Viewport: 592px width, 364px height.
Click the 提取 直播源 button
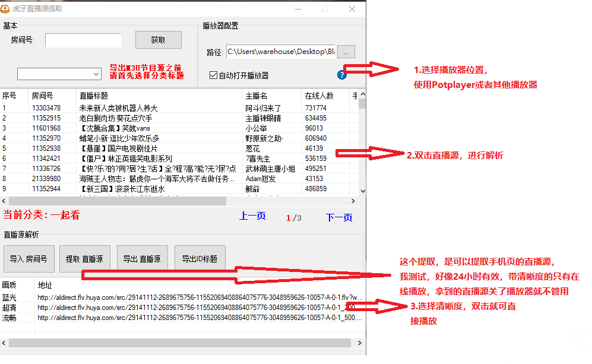click(84, 258)
